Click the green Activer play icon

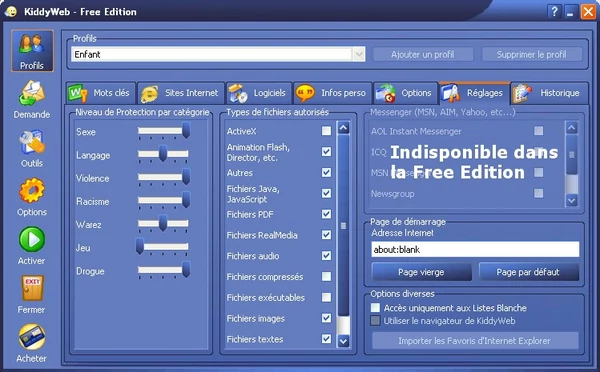(x=32, y=239)
